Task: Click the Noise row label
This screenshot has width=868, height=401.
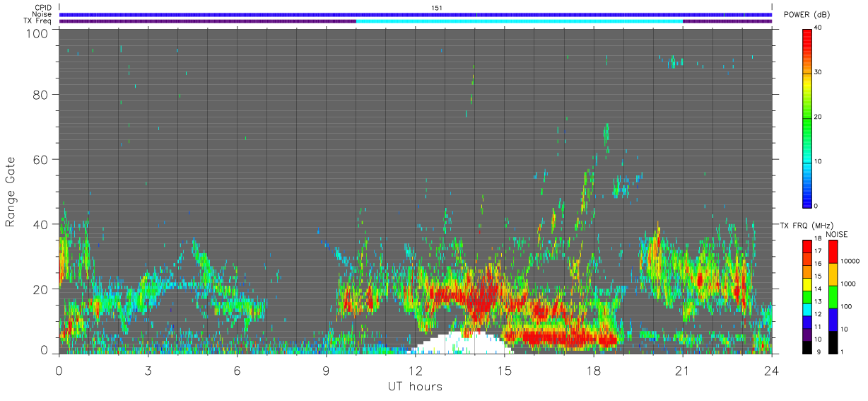Action: pos(42,14)
